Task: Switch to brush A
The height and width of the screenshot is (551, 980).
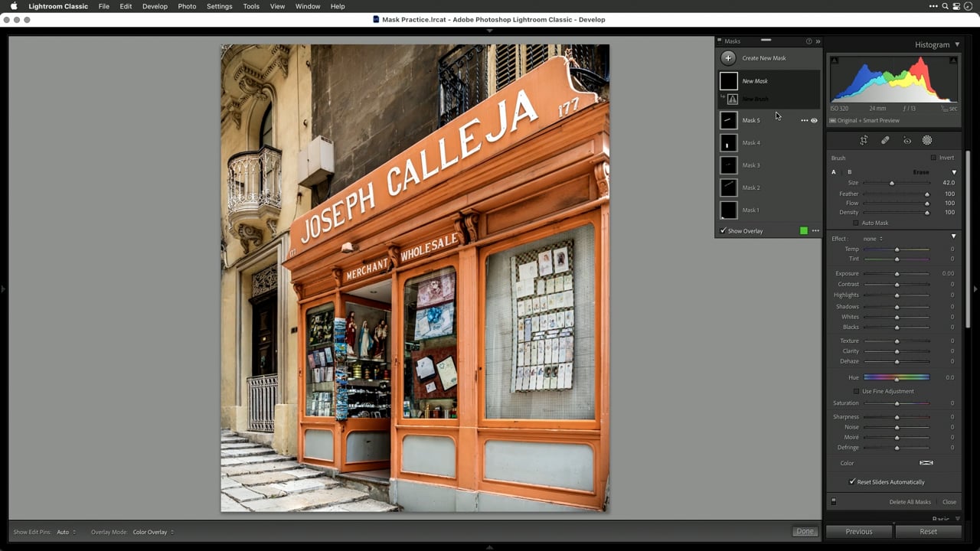Action: click(834, 172)
